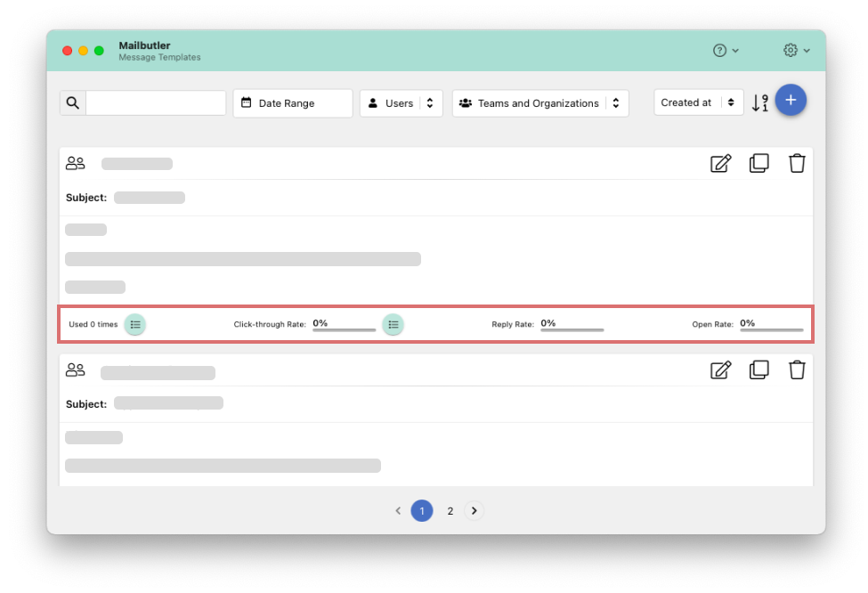Click the first template Subject label
The image size is (868, 593).
pos(86,198)
